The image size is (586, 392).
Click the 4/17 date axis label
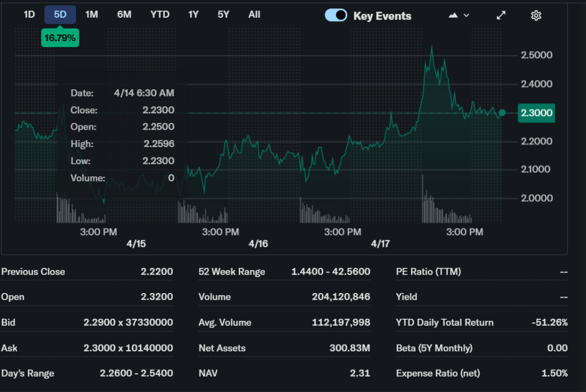click(x=380, y=244)
